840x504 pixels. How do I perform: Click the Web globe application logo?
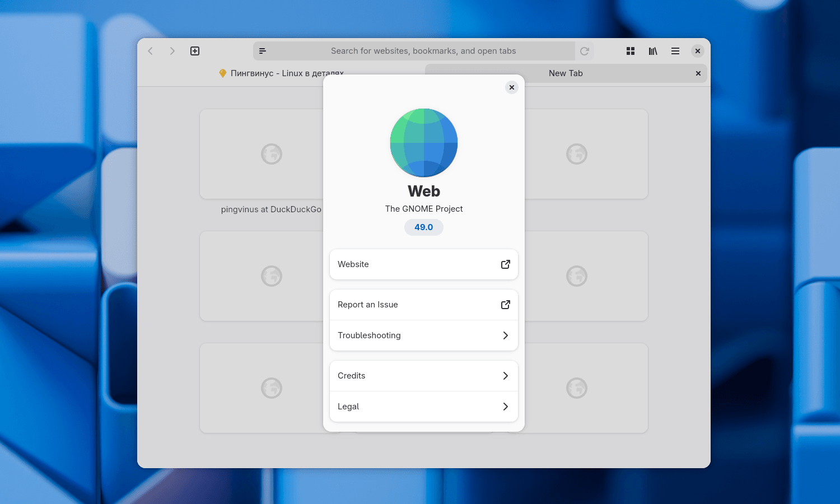click(424, 143)
